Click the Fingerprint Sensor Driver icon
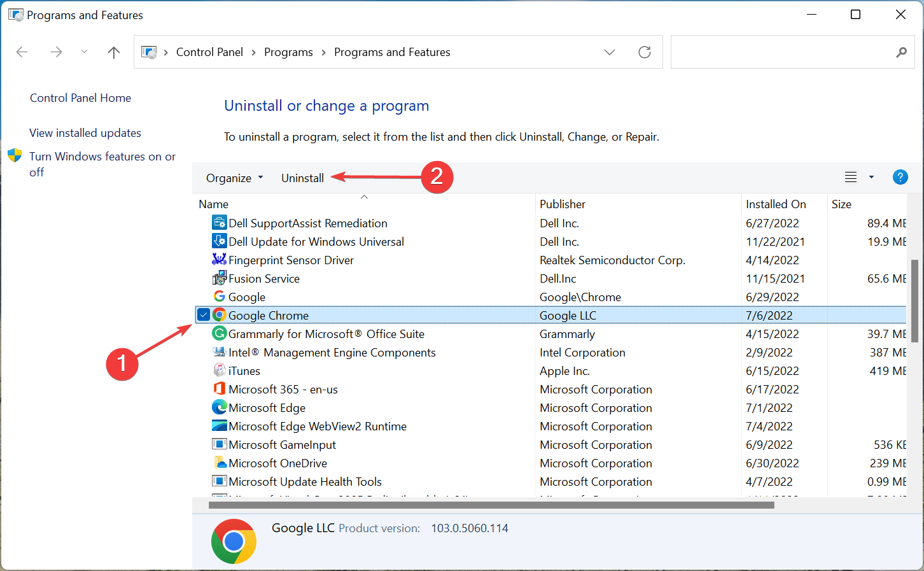Viewport: 924px width, 571px height. pos(219,260)
